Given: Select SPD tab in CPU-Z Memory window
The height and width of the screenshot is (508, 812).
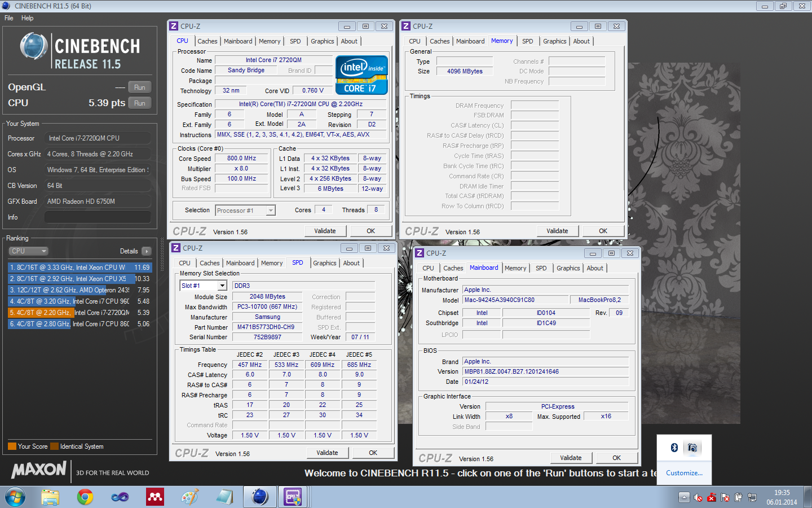Looking at the screenshot, I should coord(528,41).
